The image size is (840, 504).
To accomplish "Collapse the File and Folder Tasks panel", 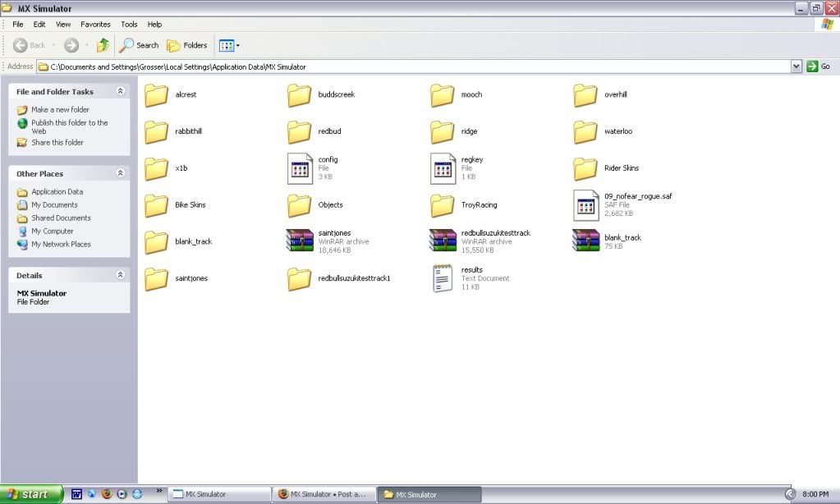I will 121,91.
